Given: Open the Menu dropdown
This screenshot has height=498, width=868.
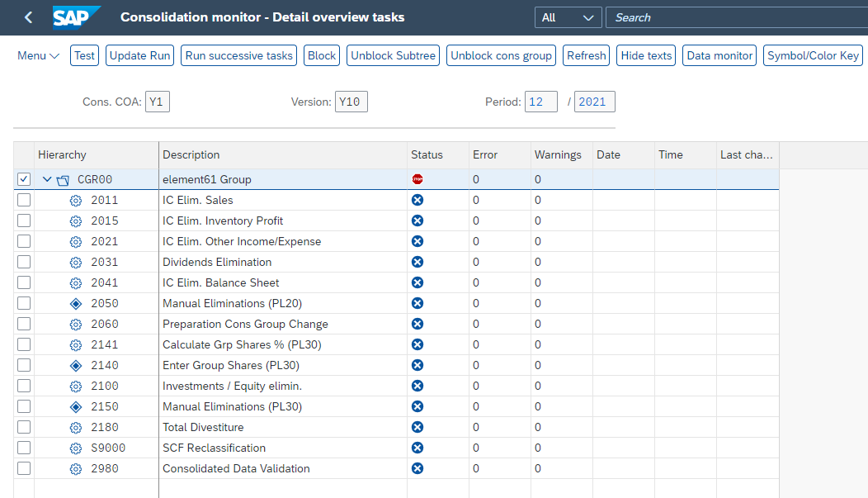Looking at the screenshot, I should 38,55.
